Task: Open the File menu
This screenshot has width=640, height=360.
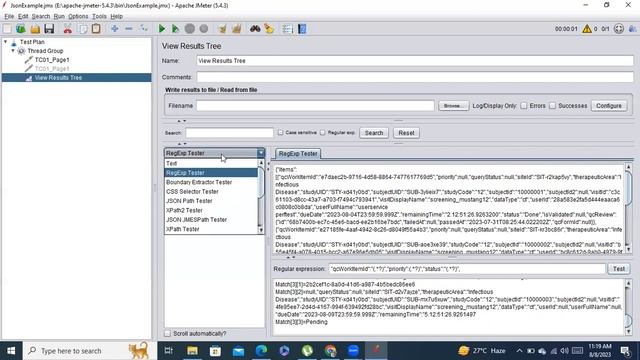Action: (9, 16)
